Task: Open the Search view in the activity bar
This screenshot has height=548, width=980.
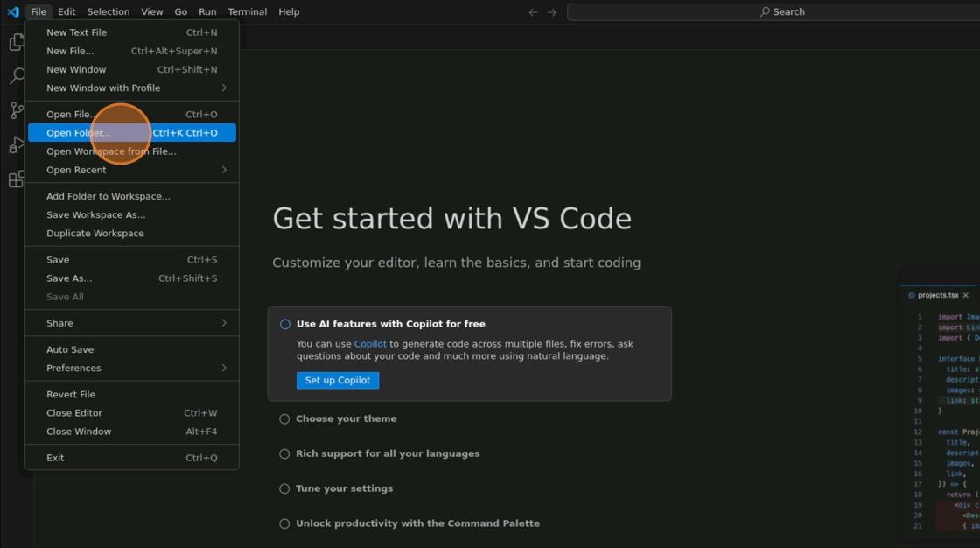Action: pyautogui.click(x=17, y=76)
